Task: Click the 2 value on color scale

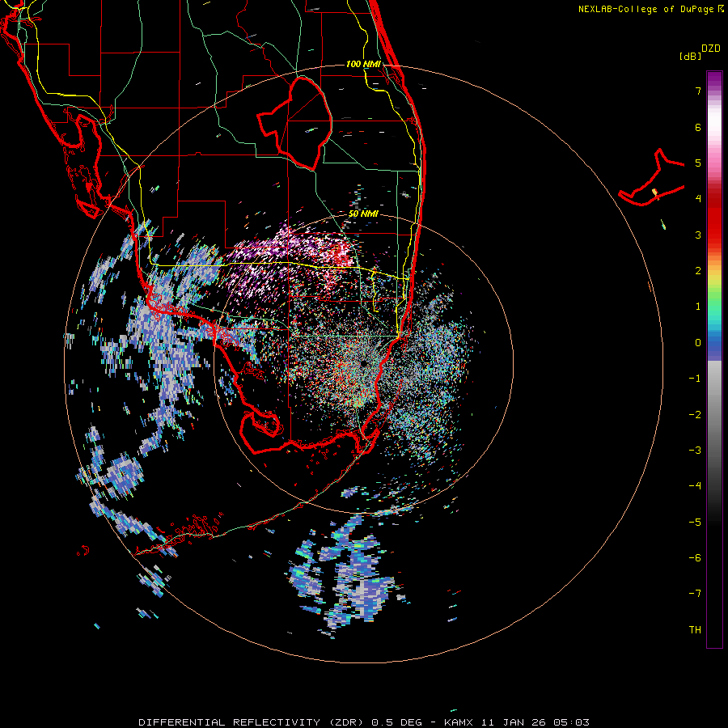Action: pos(698,271)
